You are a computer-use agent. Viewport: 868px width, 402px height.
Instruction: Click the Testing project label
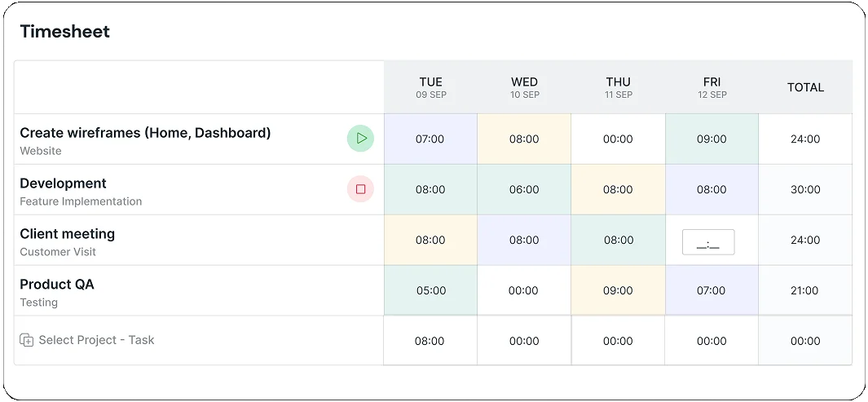(39, 303)
